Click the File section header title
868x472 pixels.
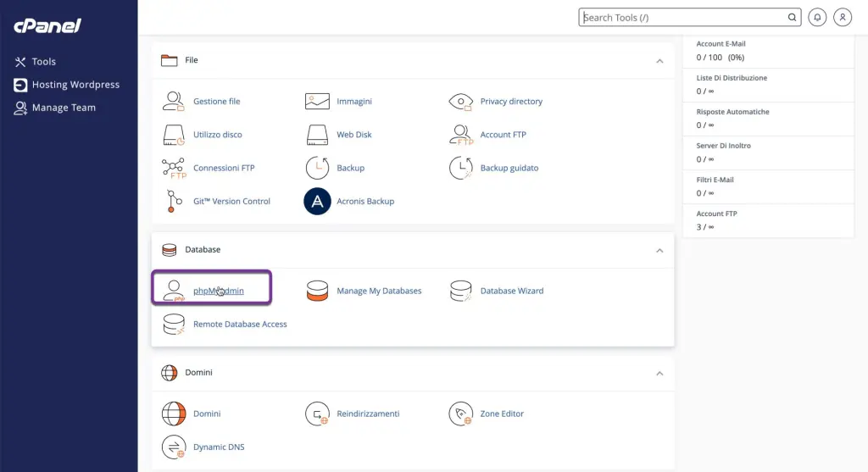pos(192,60)
